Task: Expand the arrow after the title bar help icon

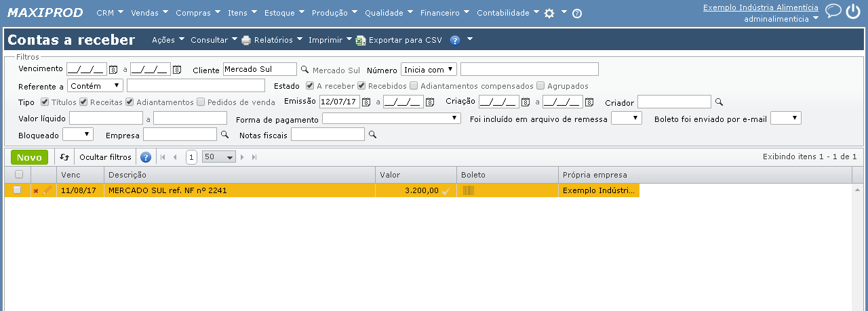Action: (x=469, y=39)
